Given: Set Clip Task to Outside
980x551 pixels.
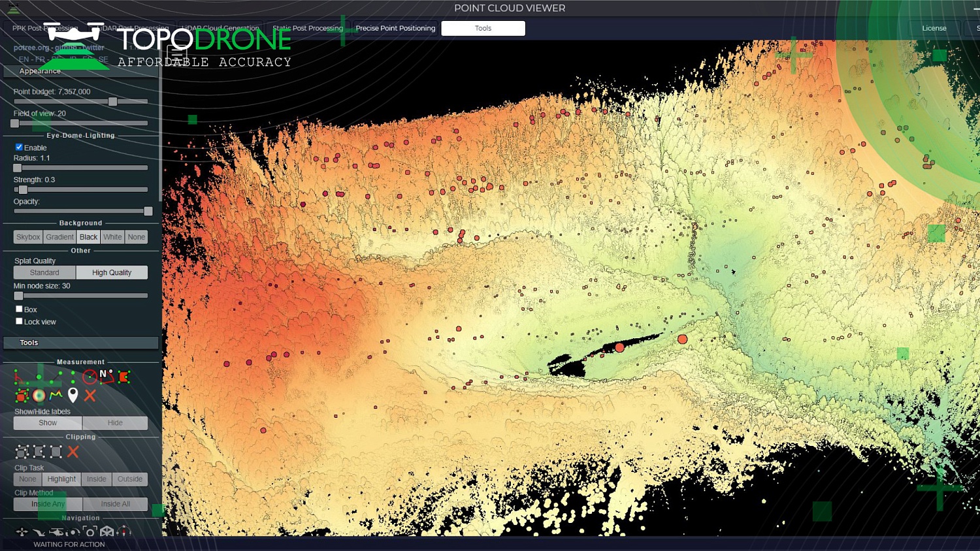Looking at the screenshot, I should tap(129, 479).
